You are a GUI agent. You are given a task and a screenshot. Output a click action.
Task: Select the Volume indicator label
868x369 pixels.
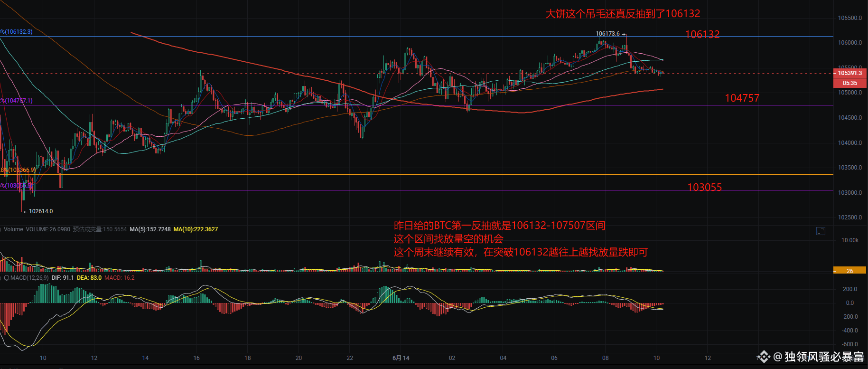[13, 229]
